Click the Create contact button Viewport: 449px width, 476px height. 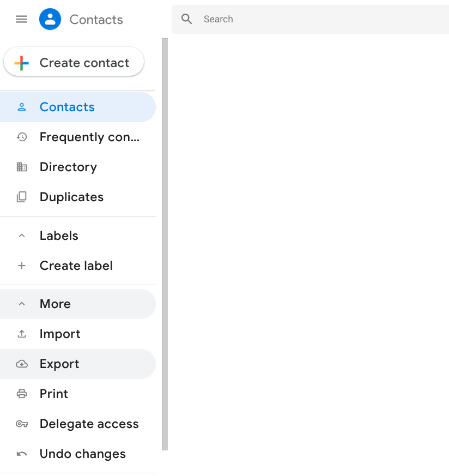(74, 62)
